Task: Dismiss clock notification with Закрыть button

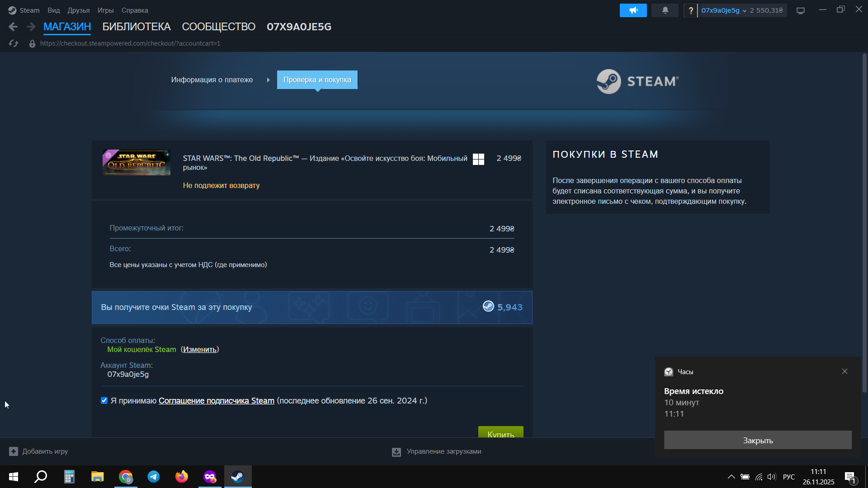Action: [x=758, y=440]
